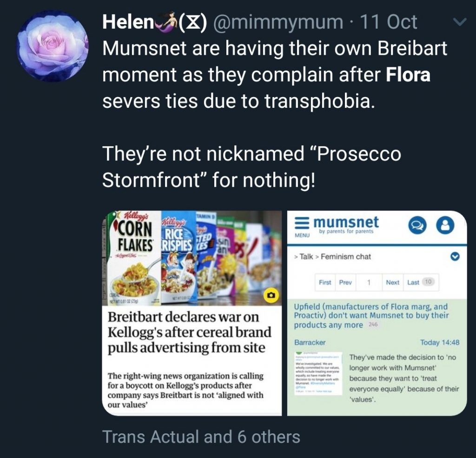
Task: Open the Upfield Flora thread title
Action: point(371,315)
